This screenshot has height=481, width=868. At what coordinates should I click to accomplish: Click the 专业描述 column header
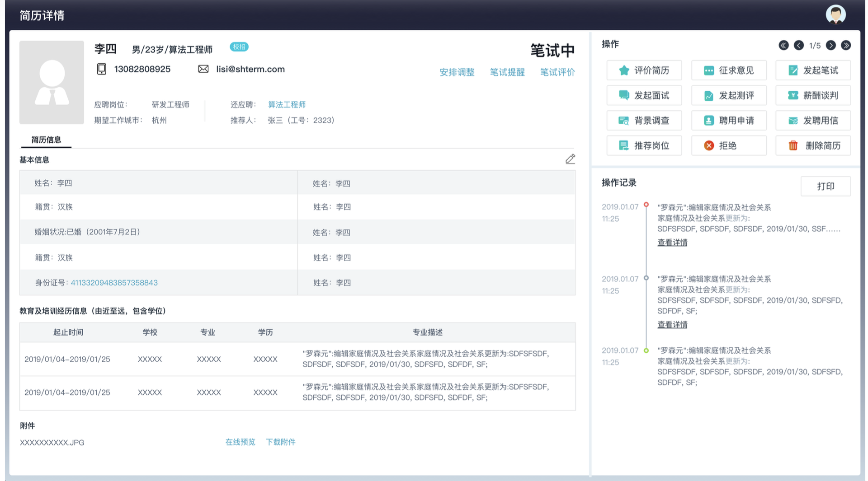427,332
